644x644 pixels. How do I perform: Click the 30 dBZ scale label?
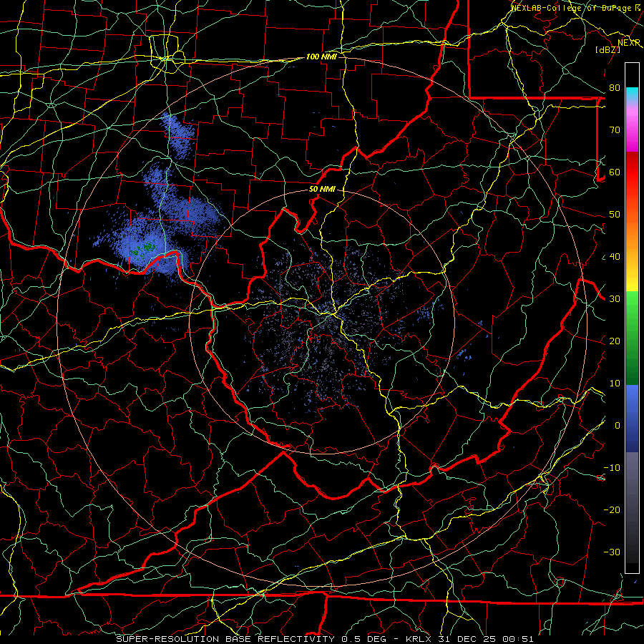point(615,299)
